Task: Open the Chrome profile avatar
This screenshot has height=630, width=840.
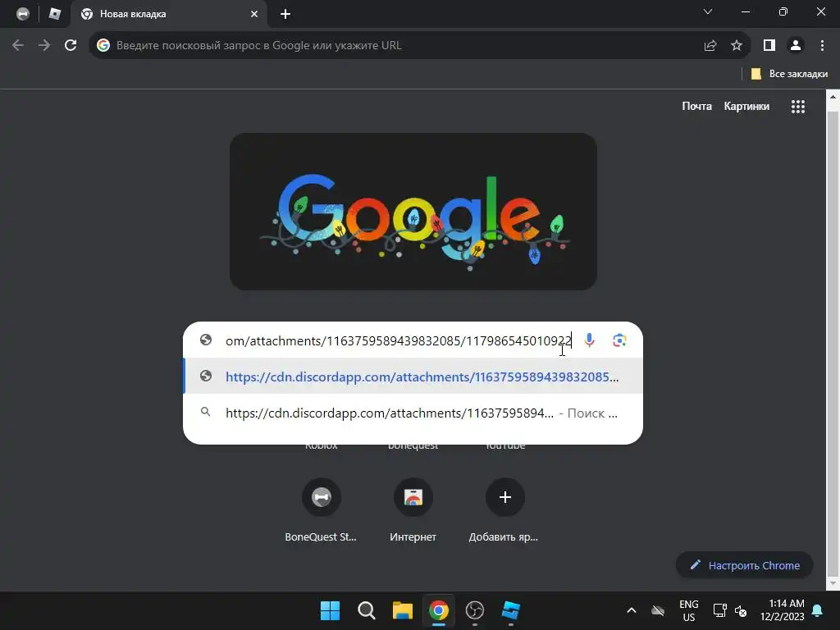Action: point(796,46)
